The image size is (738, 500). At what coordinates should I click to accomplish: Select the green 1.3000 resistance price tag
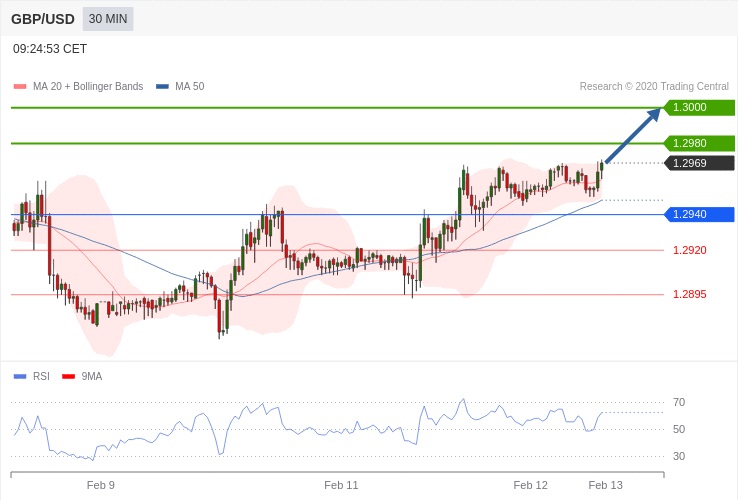(x=699, y=107)
